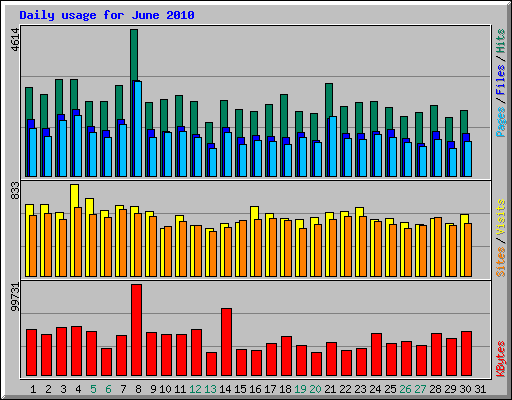Click the green hits bar for day 1
The width and height of the screenshot is (512, 400).
[29, 103]
